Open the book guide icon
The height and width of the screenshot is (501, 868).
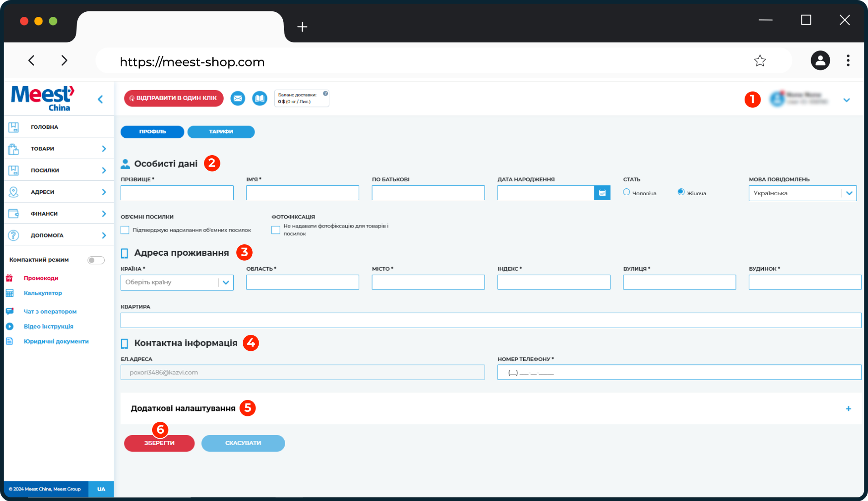260,98
